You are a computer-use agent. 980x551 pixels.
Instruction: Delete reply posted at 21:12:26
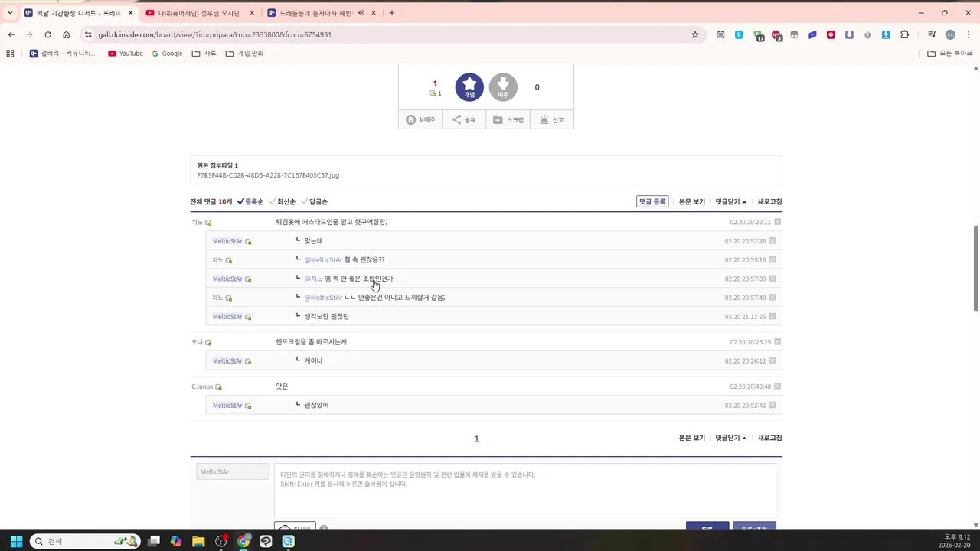tap(773, 317)
